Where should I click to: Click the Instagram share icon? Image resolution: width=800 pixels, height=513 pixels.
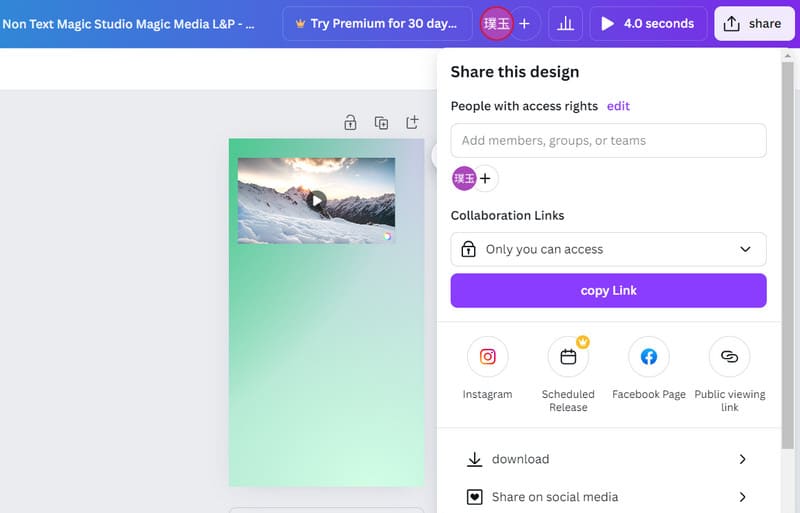(487, 357)
